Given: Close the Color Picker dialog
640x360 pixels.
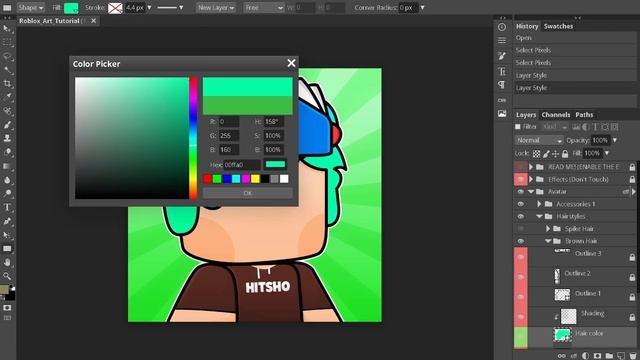Looking at the screenshot, I should pyautogui.click(x=291, y=63).
